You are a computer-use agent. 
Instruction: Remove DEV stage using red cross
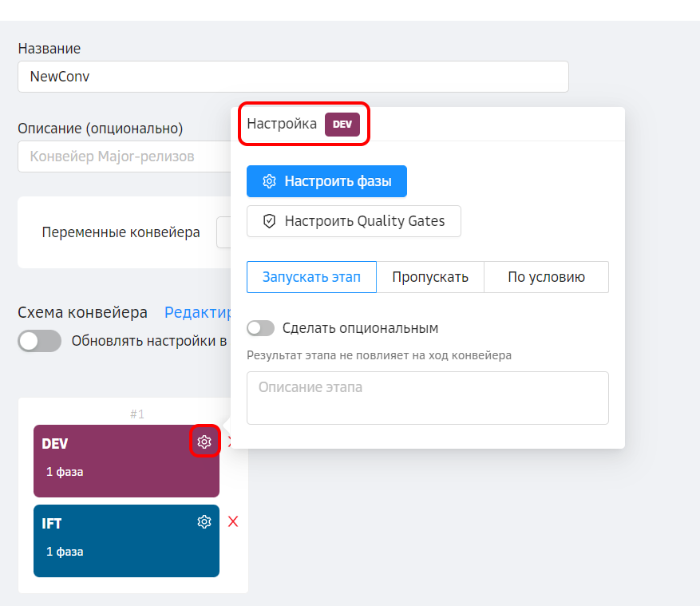coord(230,442)
